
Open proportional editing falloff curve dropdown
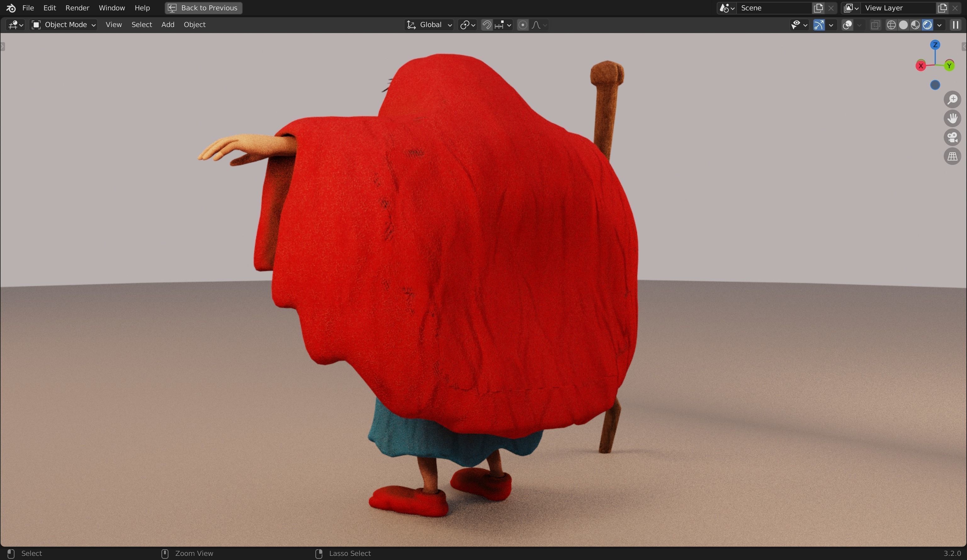point(539,25)
